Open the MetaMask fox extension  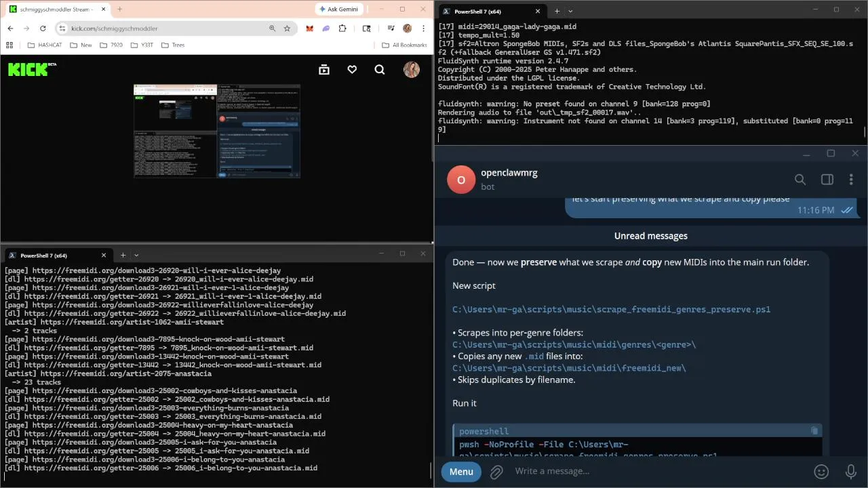[x=309, y=28]
